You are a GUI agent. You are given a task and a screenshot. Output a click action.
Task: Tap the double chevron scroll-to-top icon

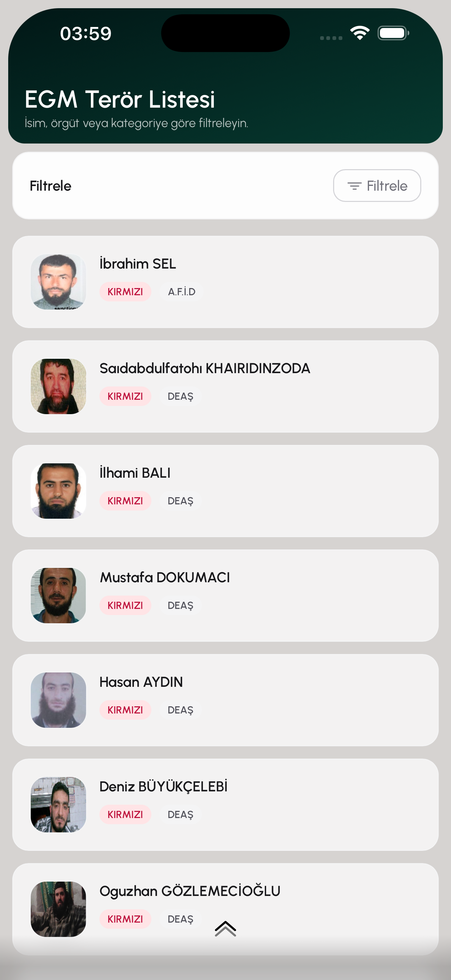click(225, 929)
